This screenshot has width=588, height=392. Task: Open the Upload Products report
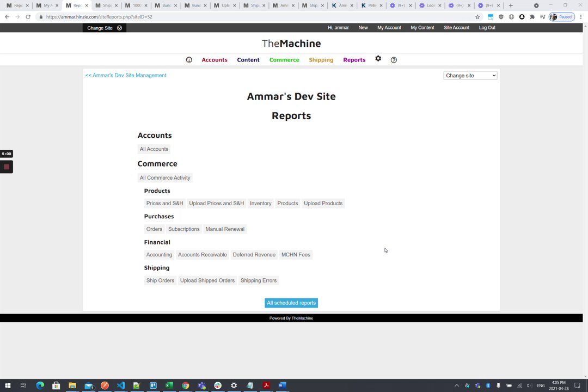(323, 203)
